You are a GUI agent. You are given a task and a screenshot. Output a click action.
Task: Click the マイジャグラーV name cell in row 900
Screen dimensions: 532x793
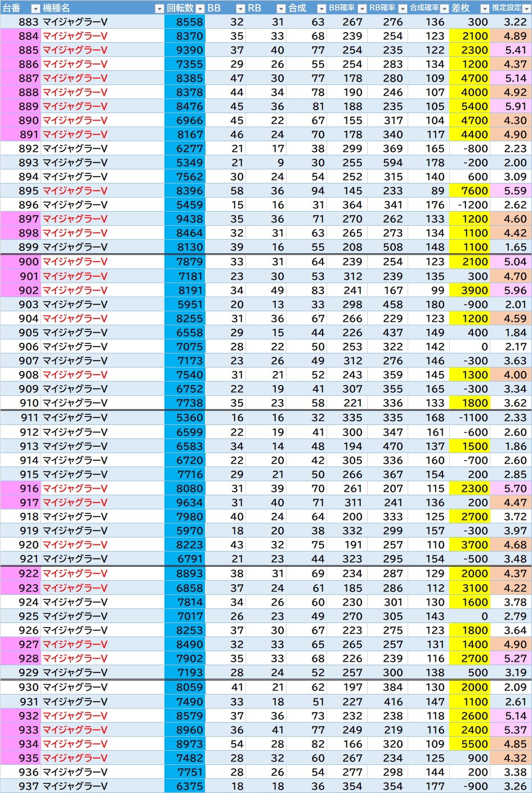pyautogui.click(x=102, y=262)
